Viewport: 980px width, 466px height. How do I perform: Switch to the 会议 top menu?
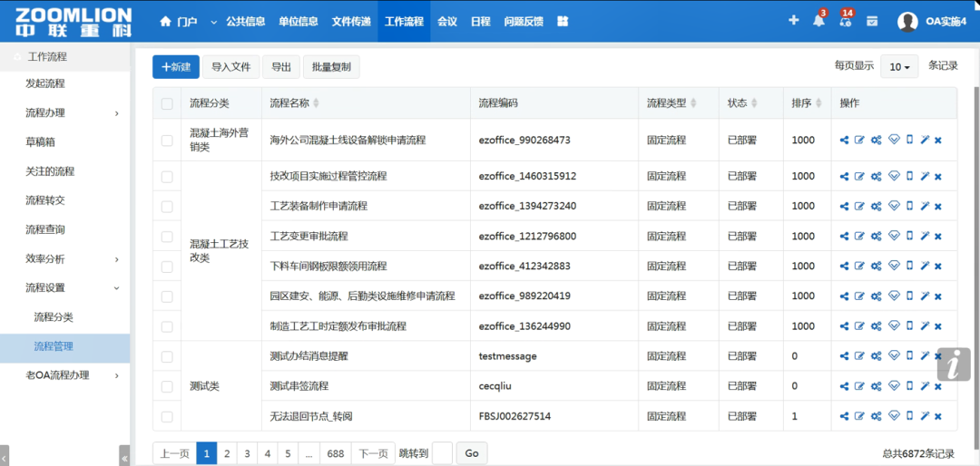coord(446,22)
